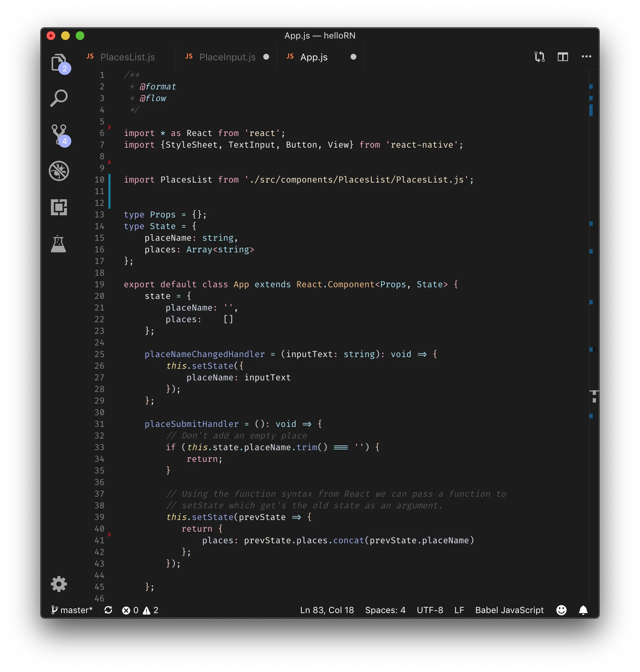
Task: Change the LF end of line sequence
Action: [x=459, y=610]
